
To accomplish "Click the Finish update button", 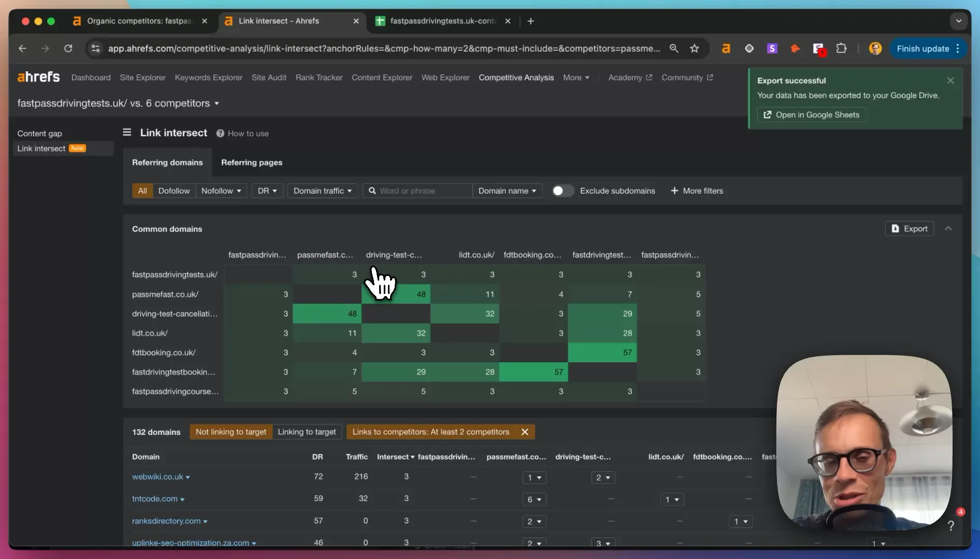I will point(928,49).
